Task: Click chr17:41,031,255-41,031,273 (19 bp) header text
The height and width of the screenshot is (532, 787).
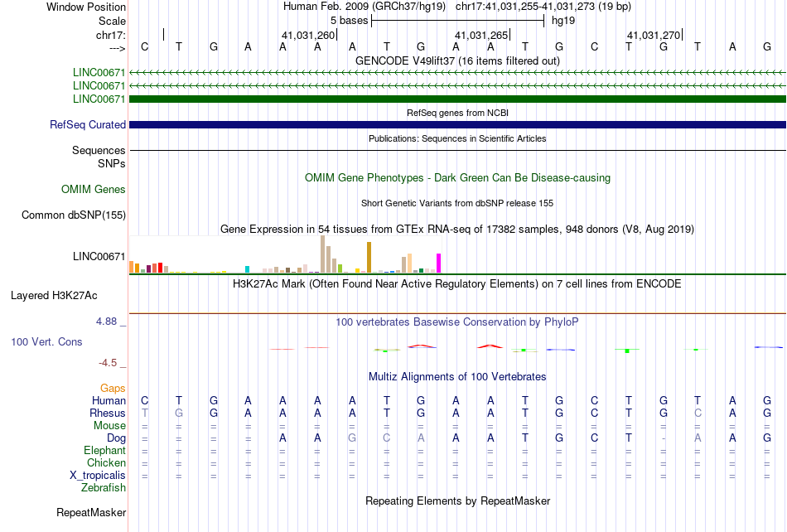Action: click(543, 7)
